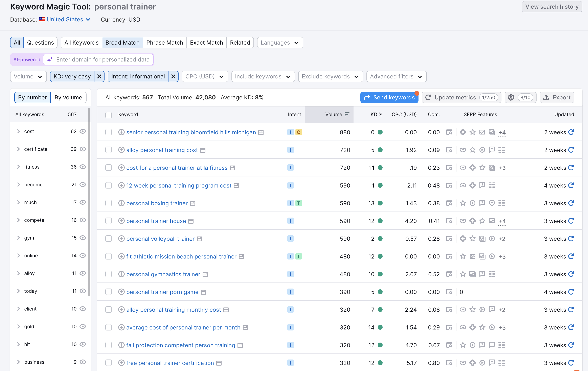Toggle visibility eye for gold group

pyautogui.click(x=83, y=327)
